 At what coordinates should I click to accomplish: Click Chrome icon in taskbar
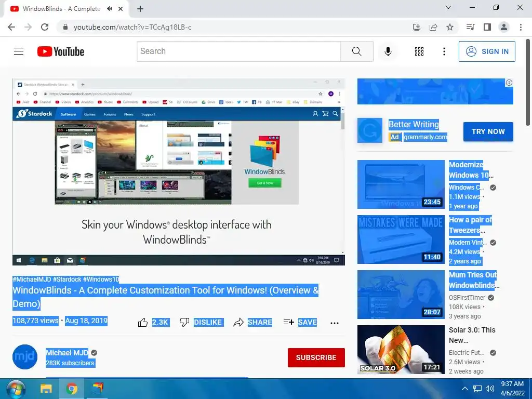(x=72, y=389)
